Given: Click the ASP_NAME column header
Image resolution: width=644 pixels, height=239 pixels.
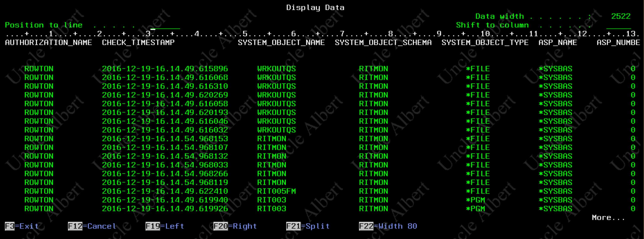Looking at the screenshot, I should (x=558, y=43).
